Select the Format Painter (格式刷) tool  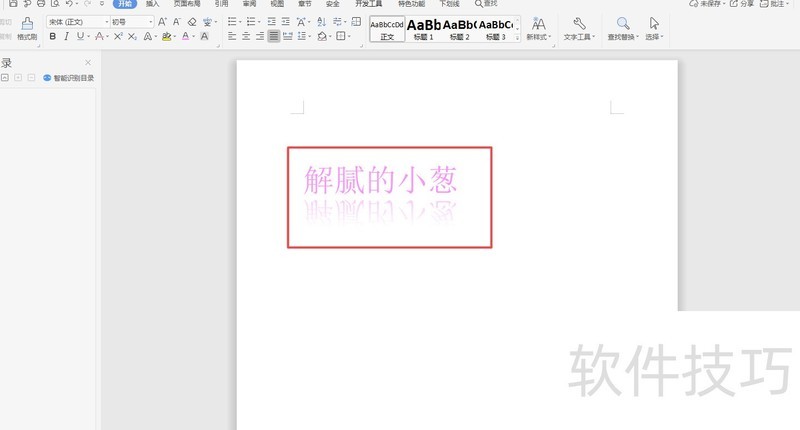click(x=27, y=29)
